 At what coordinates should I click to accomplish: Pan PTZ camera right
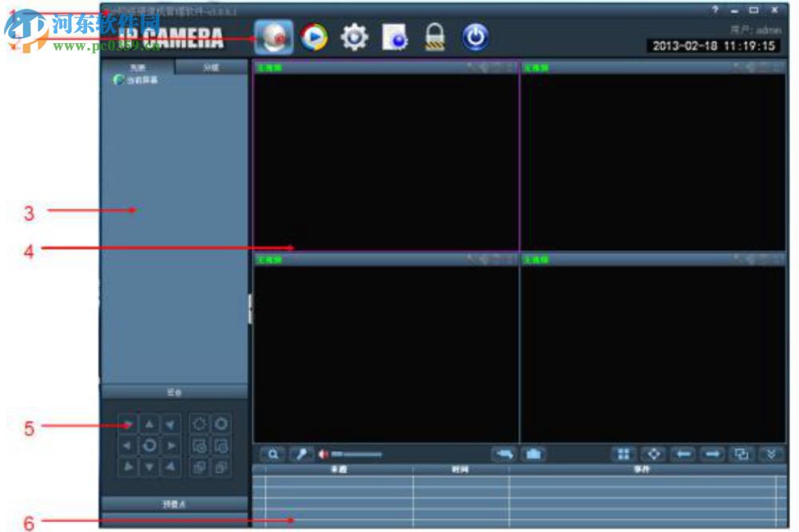click(x=171, y=446)
